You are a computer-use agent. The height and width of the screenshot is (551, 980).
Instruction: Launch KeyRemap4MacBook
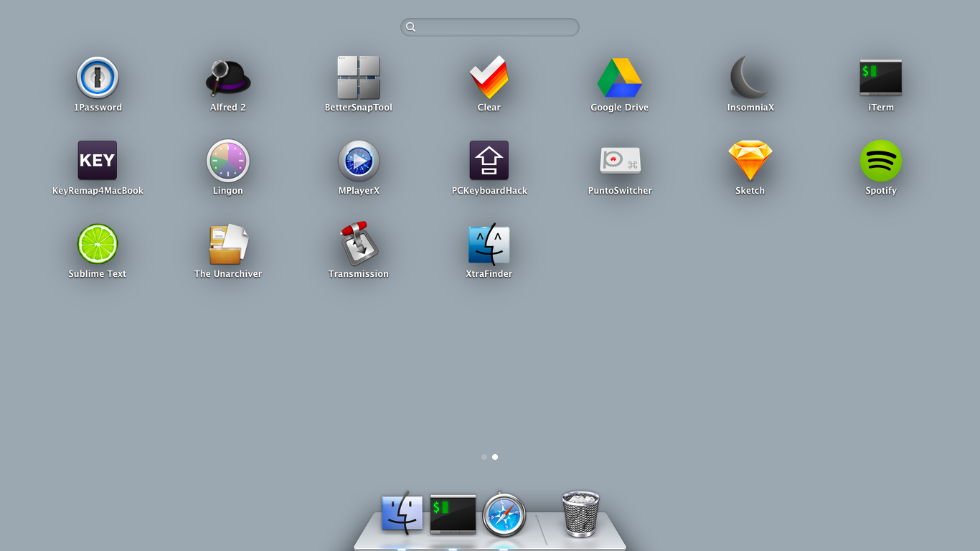(x=98, y=161)
